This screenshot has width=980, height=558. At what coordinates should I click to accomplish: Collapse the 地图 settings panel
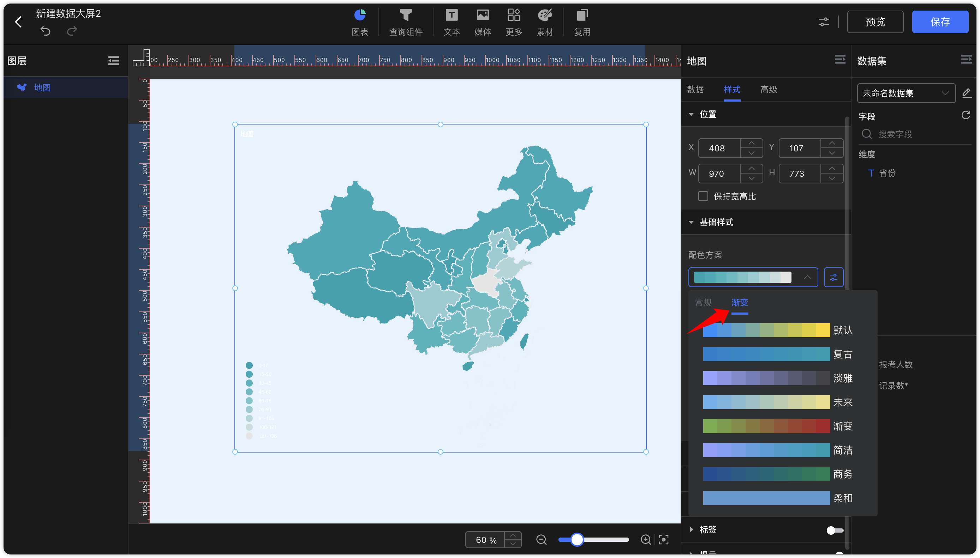[839, 60]
